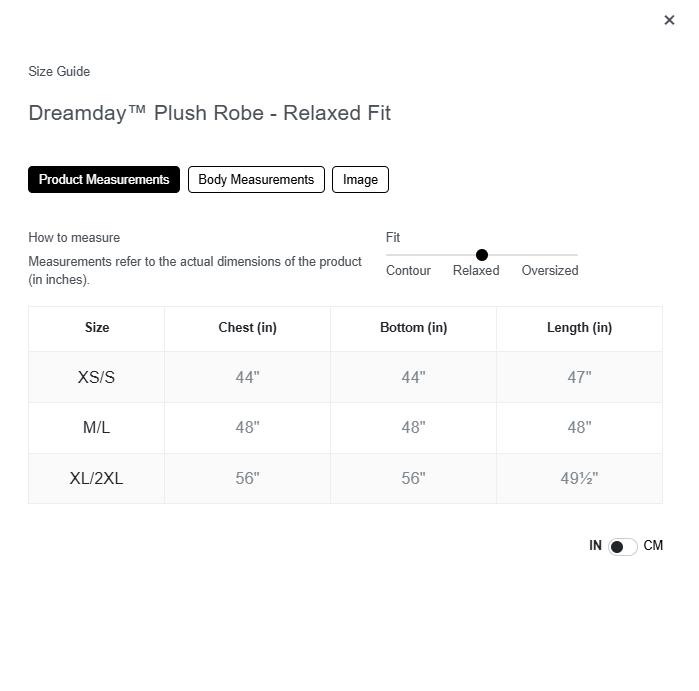Click the How to measure heading
Screen dimensions: 699x691
pyautogui.click(x=74, y=238)
